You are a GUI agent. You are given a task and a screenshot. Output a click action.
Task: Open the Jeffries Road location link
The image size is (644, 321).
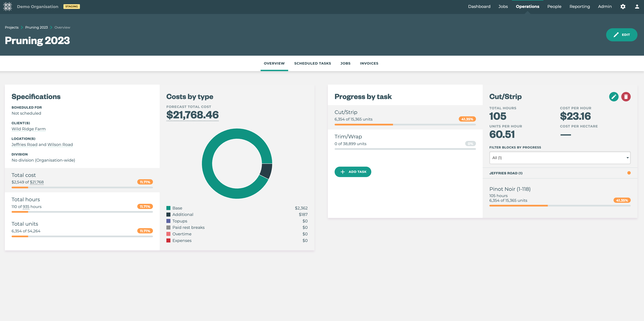point(24,145)
